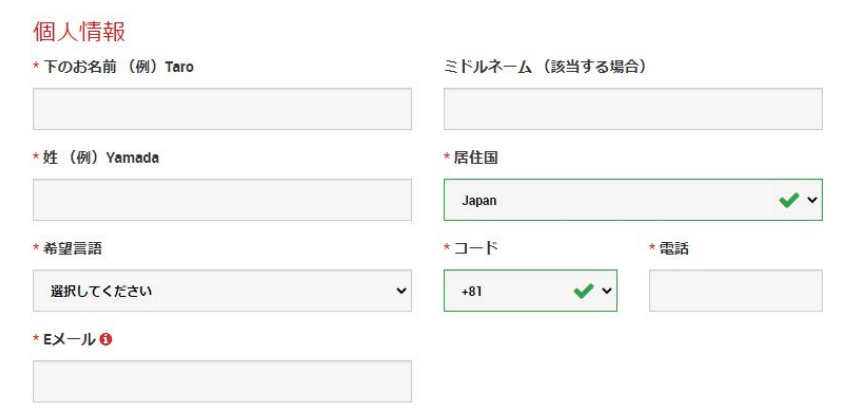
Task: Click the 下のお名前 (例) Taro label
Action: click(118, 67)
